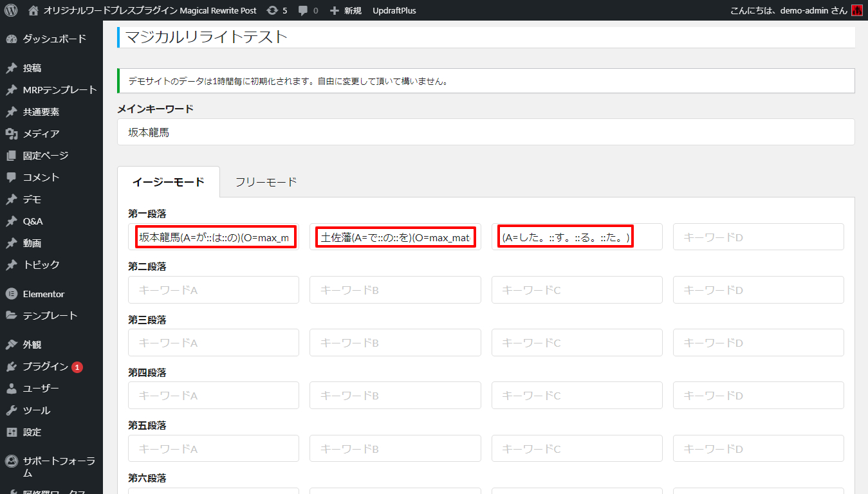
Task: Click the ユーザー person icon
Action: tap(11, 389)
